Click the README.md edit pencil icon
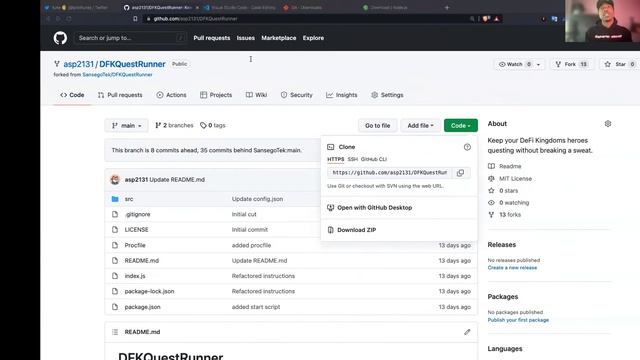Viewport: 640px width, 360px height. tap(467, 332)
